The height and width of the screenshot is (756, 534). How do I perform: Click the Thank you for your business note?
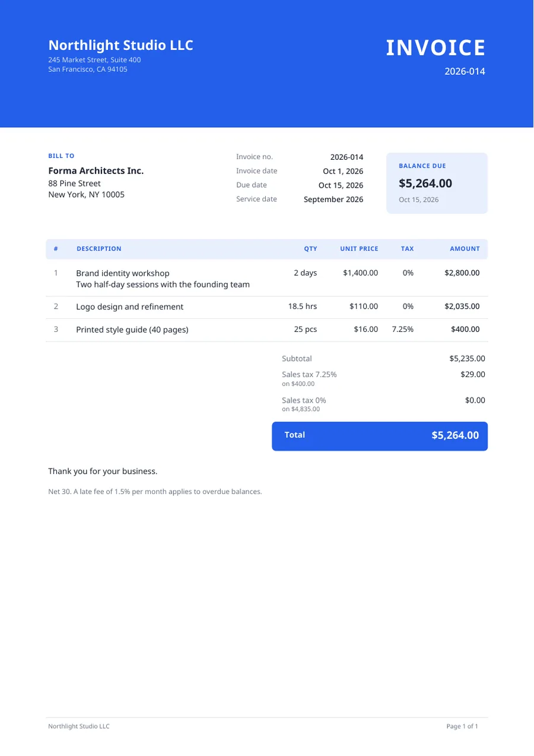tap(103, 472)
